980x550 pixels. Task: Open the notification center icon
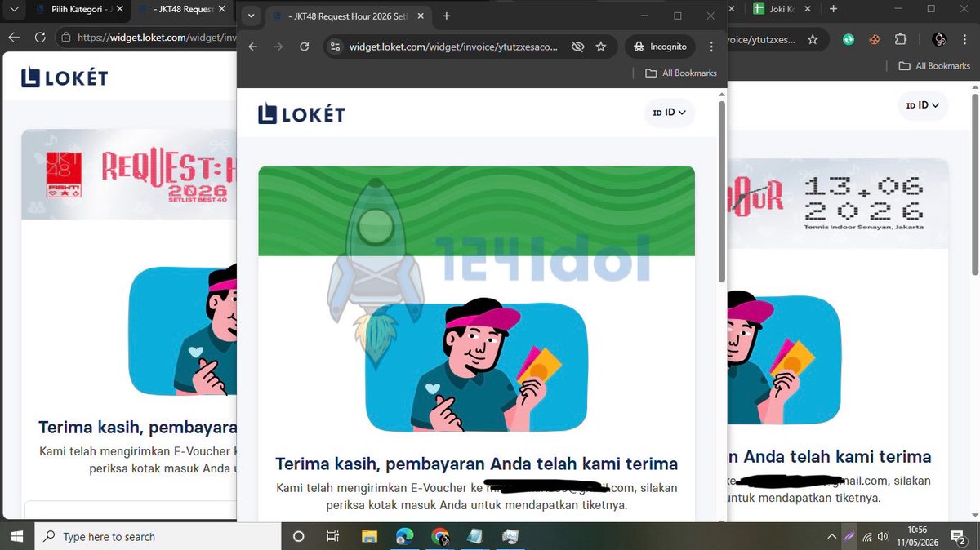(x=957, y=537)
